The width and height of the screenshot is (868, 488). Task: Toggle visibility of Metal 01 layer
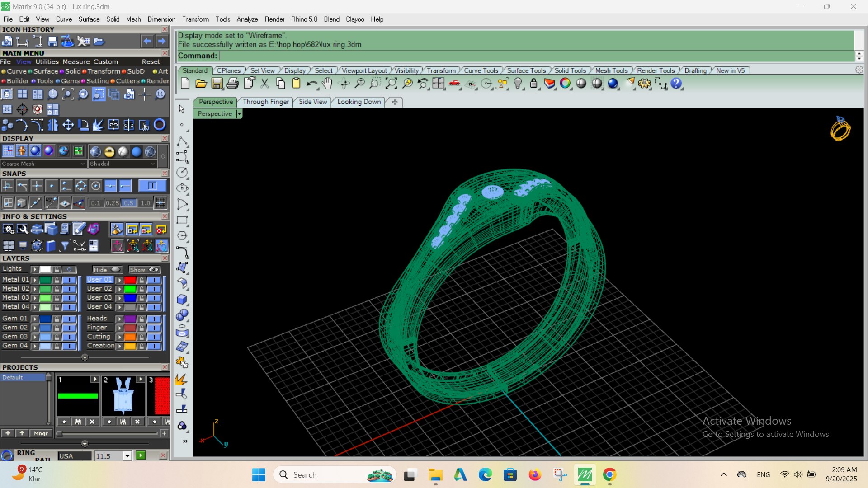tap(69, 280)
